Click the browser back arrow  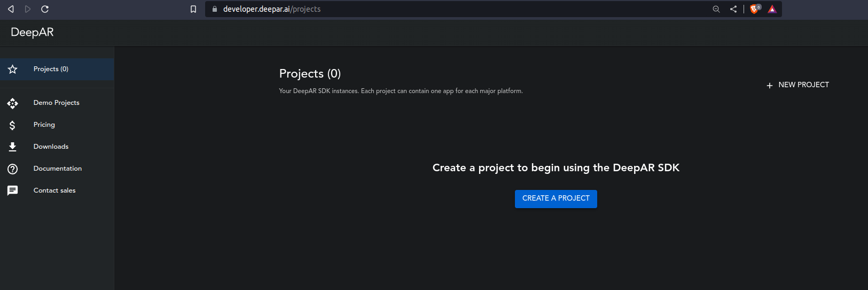11,9
